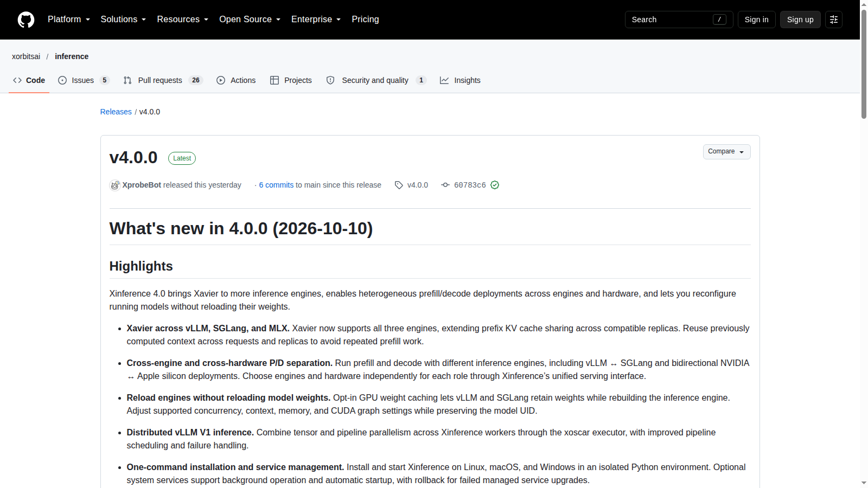The image size is (868, 488).
Task: Click the XprobeBot avatar icon
Action: [115, 185]
